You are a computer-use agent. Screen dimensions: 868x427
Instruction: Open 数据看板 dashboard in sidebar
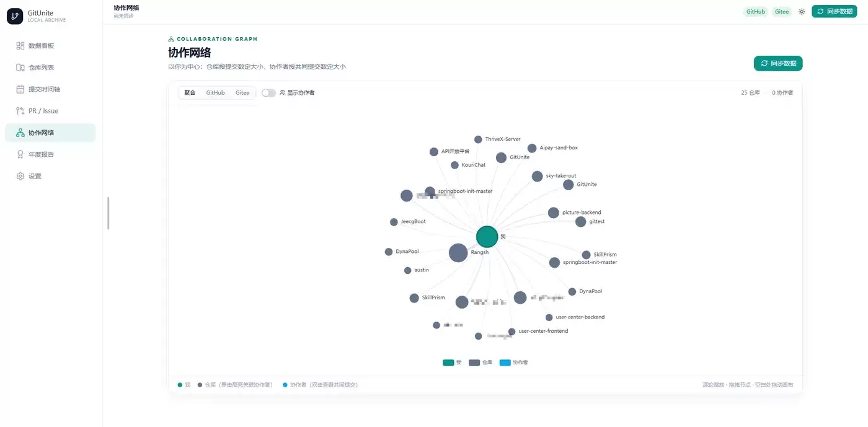pyautogui.click(x=50, y=46)
